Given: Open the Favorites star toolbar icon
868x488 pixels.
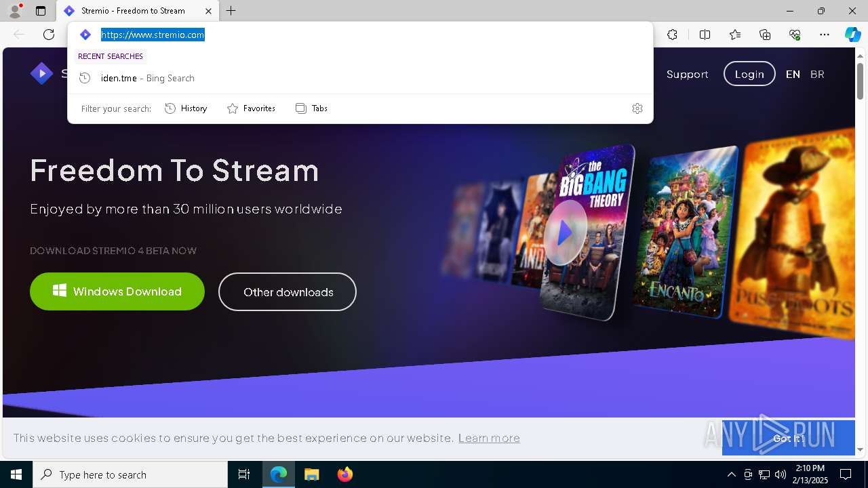Looking at the screenshot, I should pyautogui.click(x=735, y=35).
